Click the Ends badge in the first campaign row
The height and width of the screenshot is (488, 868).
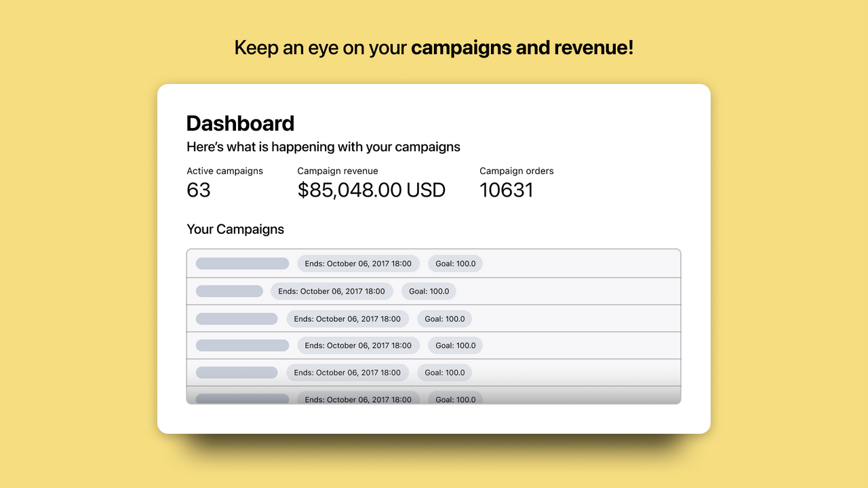coord(358,263)
